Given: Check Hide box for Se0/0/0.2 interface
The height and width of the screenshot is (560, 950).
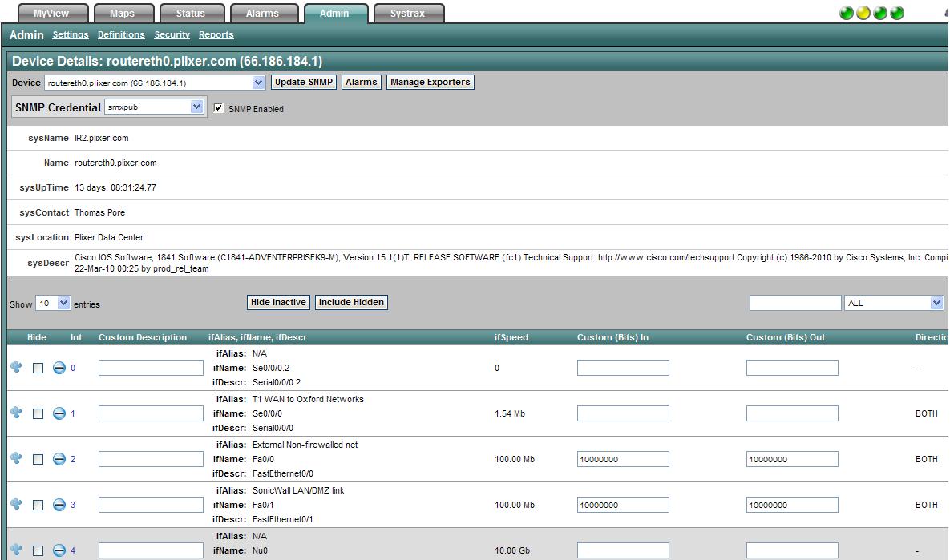Looking at the screenshot, I should click(38, 368).
